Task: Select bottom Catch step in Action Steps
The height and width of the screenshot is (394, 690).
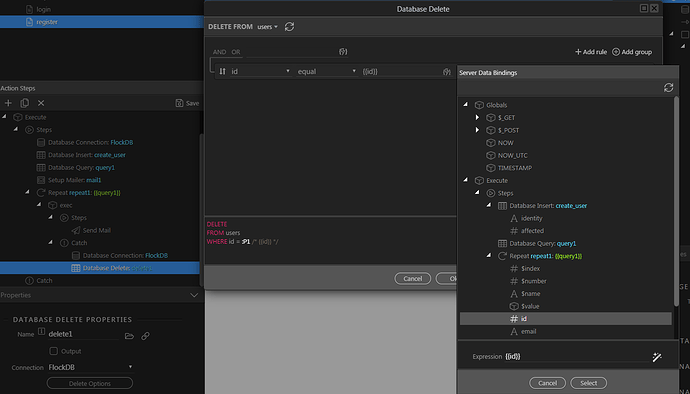Action: (44, 280)
